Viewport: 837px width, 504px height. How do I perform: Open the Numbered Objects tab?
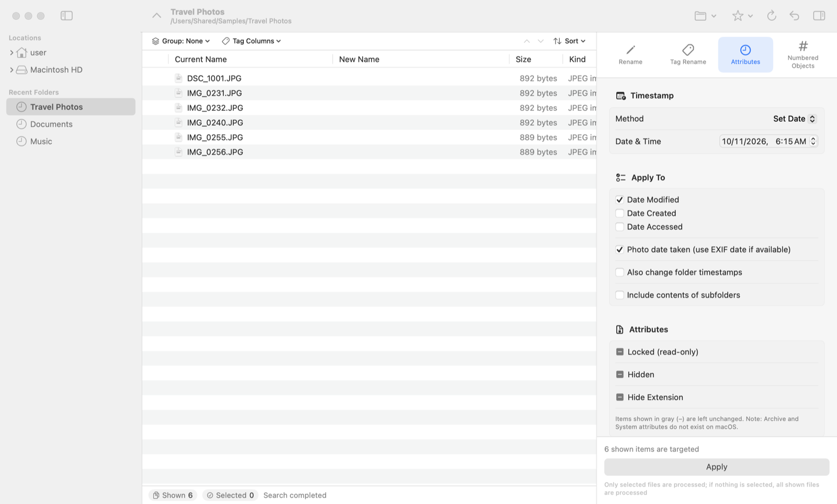[803, 55]
